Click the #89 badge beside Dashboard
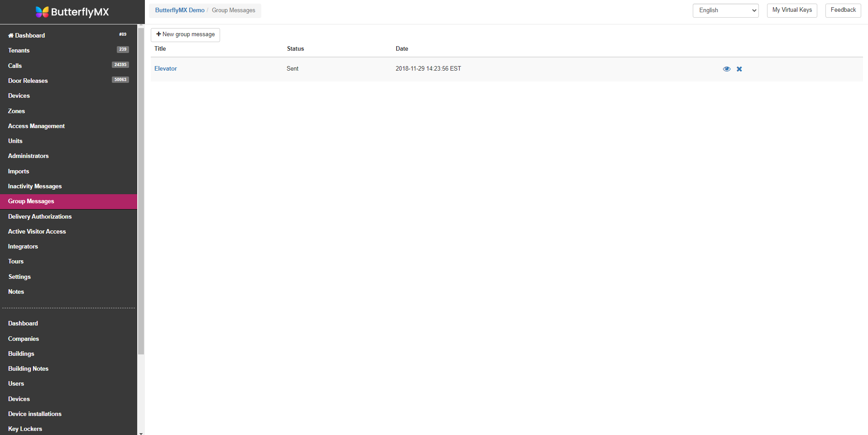 [123, 34]
